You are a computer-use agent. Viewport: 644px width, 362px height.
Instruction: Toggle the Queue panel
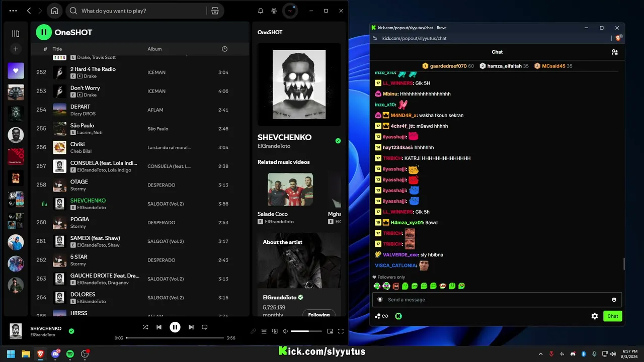(264, 331)
